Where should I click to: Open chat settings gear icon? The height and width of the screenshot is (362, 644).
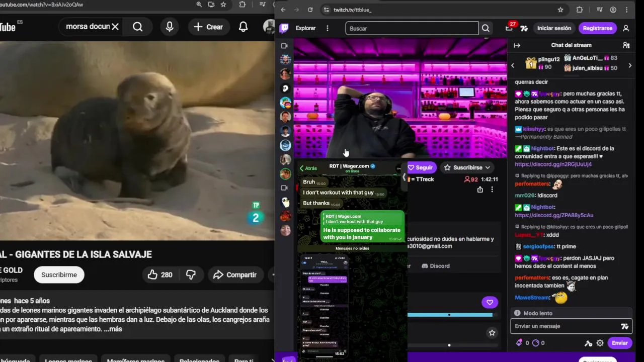(600, 343)
